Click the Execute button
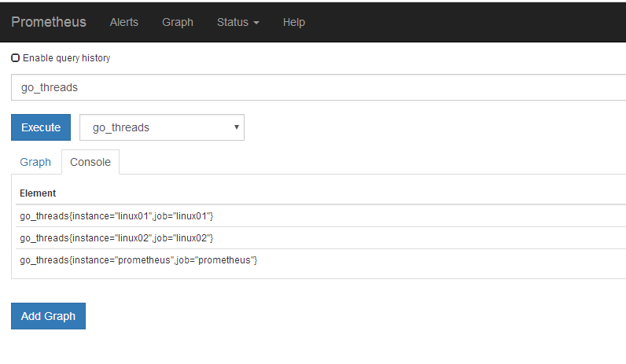The image size is (626, 364). point(41,127)
